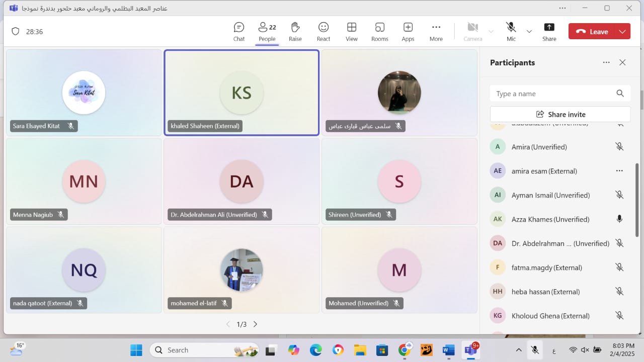Click the muted mic icon for Ayman Ismail

[619, 195]
